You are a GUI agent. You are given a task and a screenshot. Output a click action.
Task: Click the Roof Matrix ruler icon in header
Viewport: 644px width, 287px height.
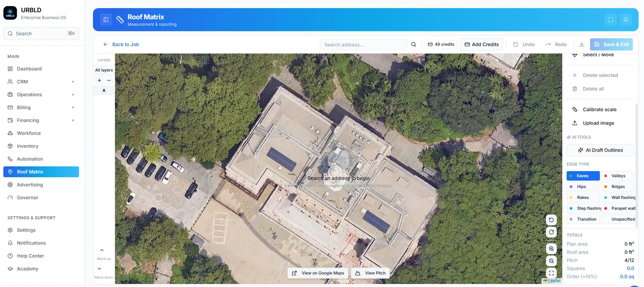pyautogui.click(x=120, y=20)
